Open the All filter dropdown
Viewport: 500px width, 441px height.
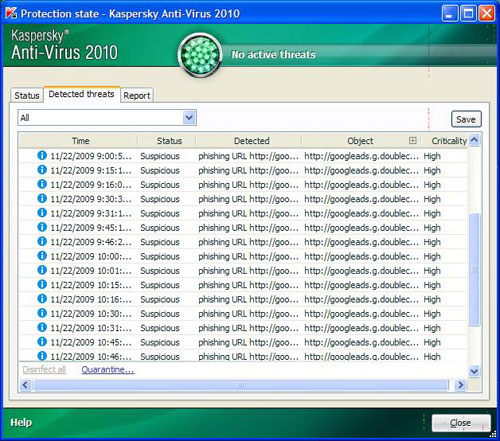tap(189, 118)
